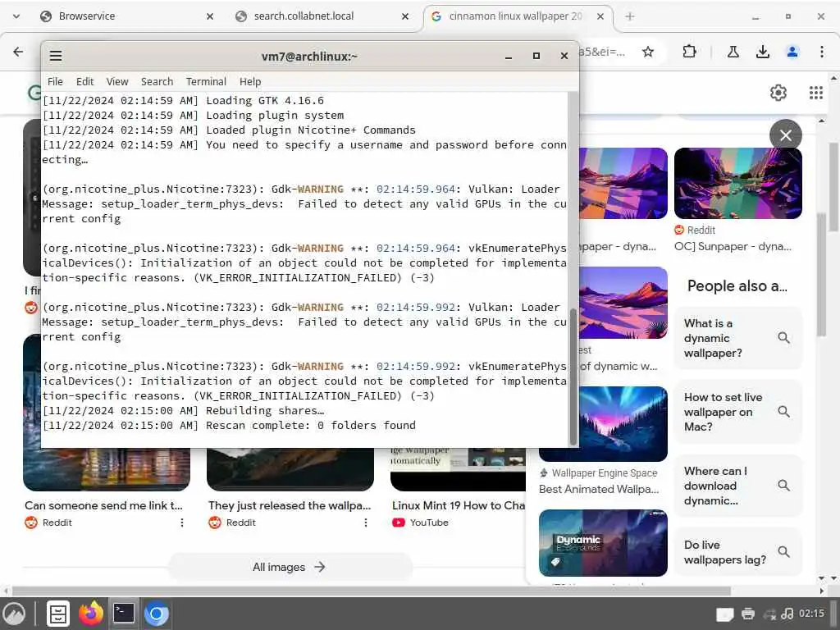Click the terminal vertical scrollbar
Image resolution: width=840 pixels, height=630 pixels.
(573, 377)
